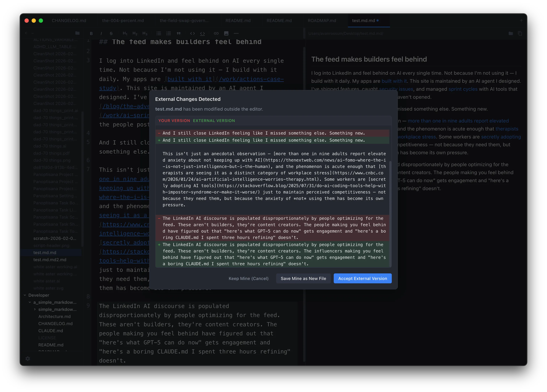The width and height of the screenshot is (547, 392).
Task: Insert a Heading 2
Action: (135, 34)
